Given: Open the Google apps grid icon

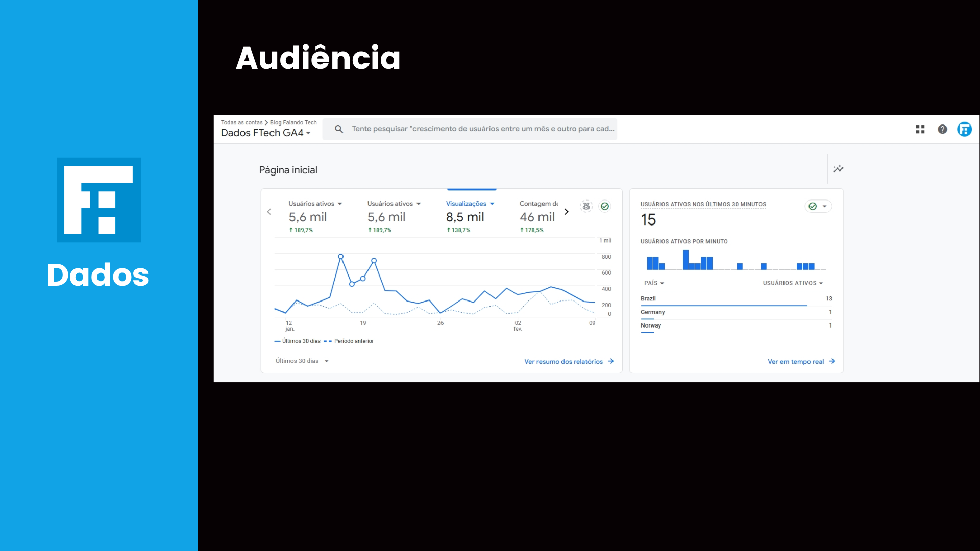Looking at the screenshot, I should point(920,130).
